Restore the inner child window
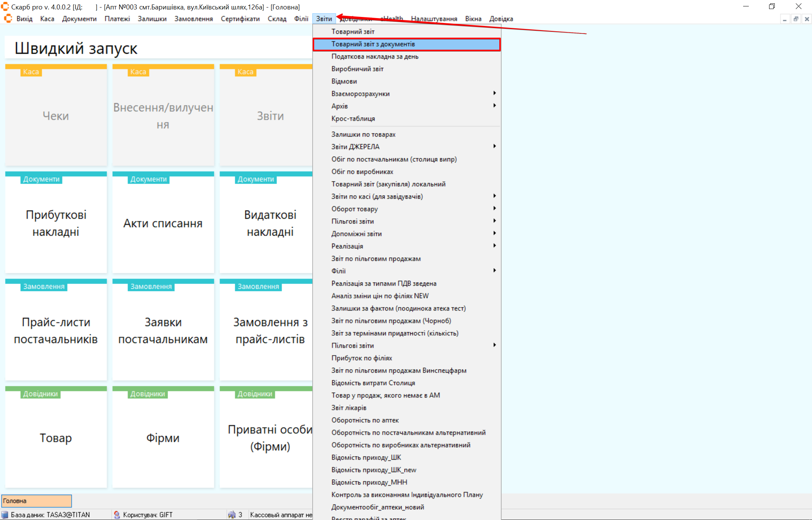 coord(796,19)
